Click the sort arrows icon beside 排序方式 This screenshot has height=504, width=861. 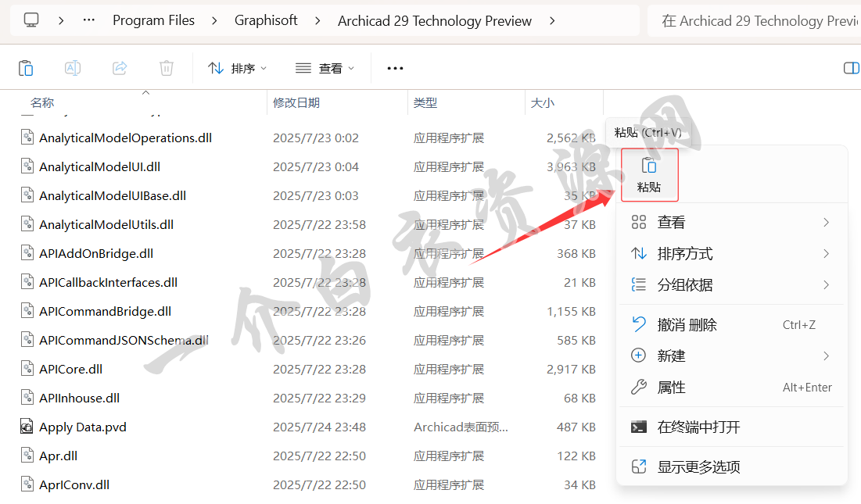639,253
